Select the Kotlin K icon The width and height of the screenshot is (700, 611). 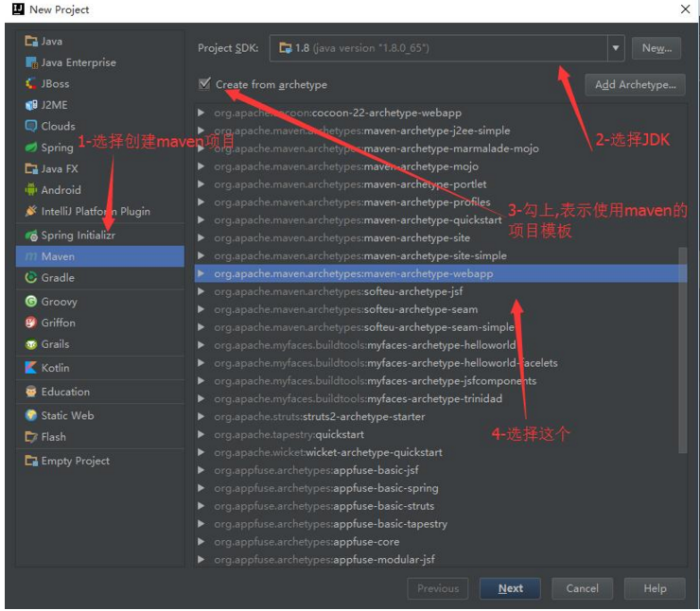[x=31, y=368]
